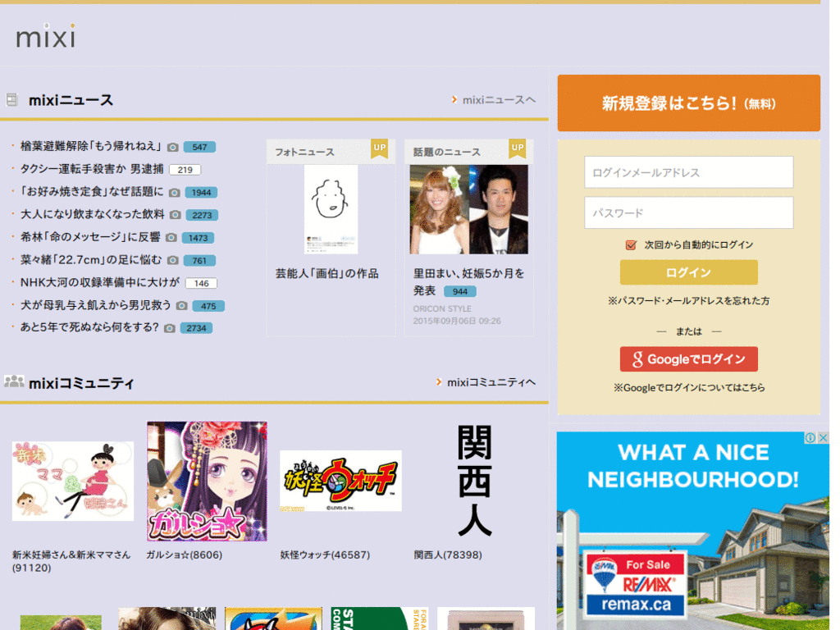Click the mixiニュース newspaper icon

pyautogui.click(x=11, y=99)
